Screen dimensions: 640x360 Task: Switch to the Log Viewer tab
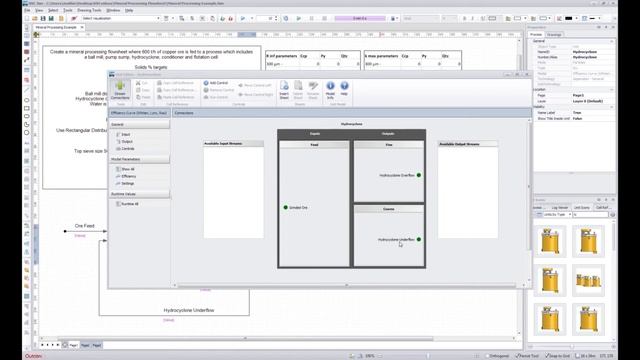click(560, 208)
